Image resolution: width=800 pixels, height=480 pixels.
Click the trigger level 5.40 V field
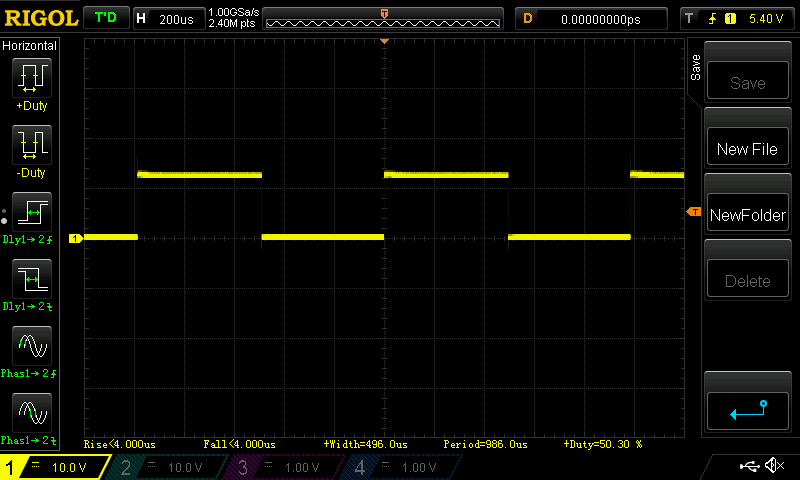click(x=738, y=19)
